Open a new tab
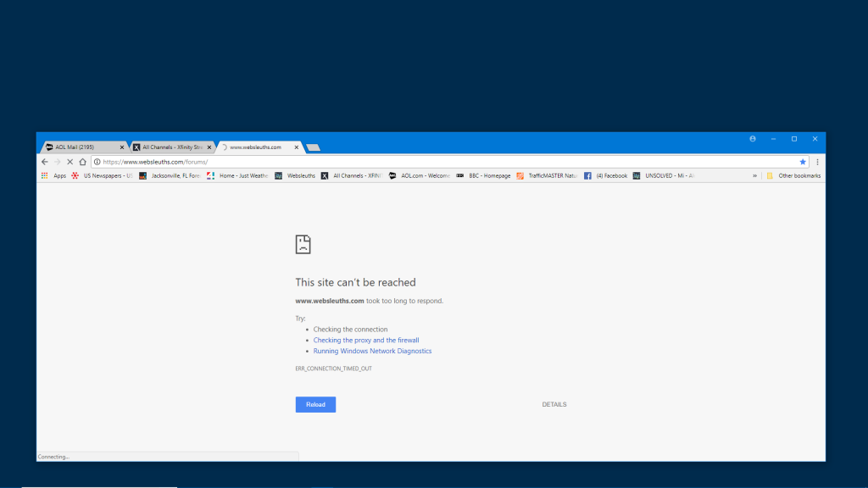The image size is (868, 488). [x=313, y=147]
